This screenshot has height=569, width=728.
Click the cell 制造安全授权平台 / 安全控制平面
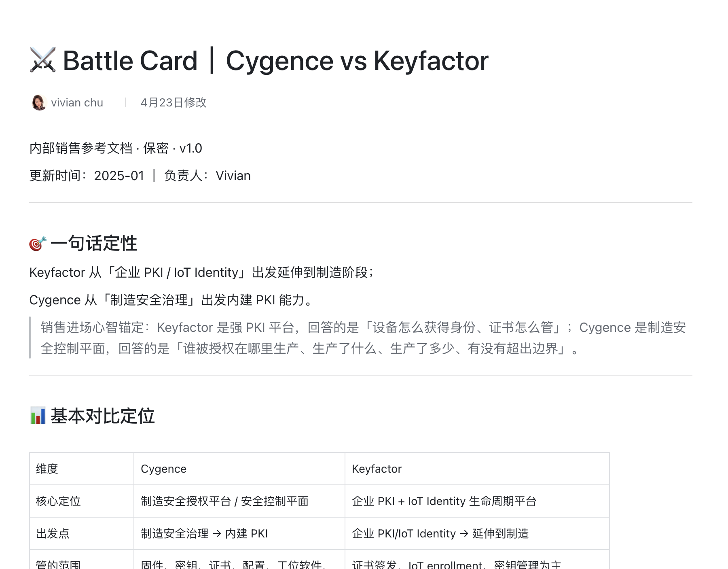coord(239,501)
